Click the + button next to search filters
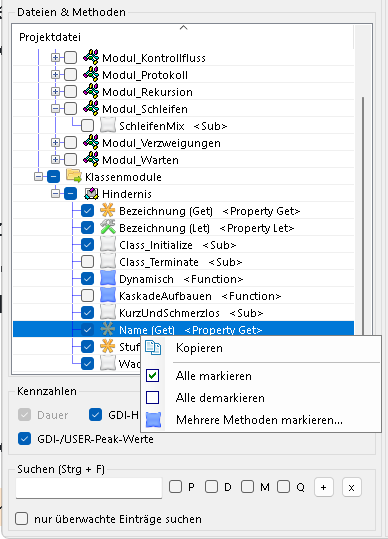This screenshot has height=539, width=388. click(323, 487)
